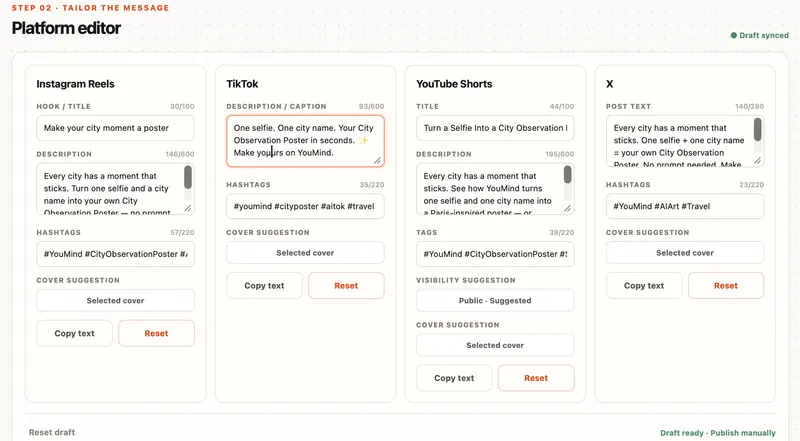
Task: Click into the TikTok hashtags field
Action: 305,206
